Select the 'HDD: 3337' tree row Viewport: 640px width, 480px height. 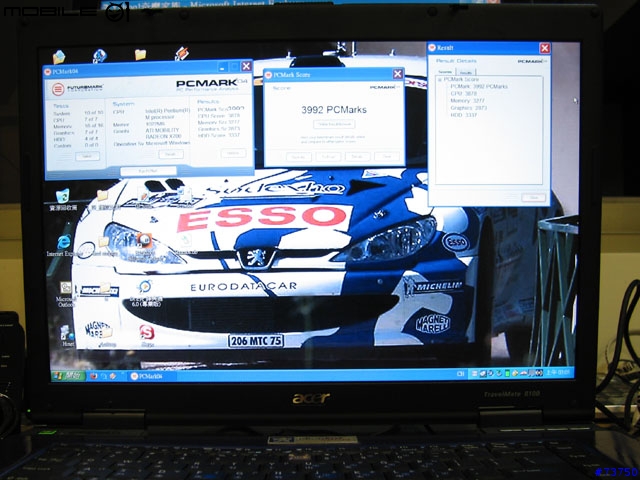[464, 115]
